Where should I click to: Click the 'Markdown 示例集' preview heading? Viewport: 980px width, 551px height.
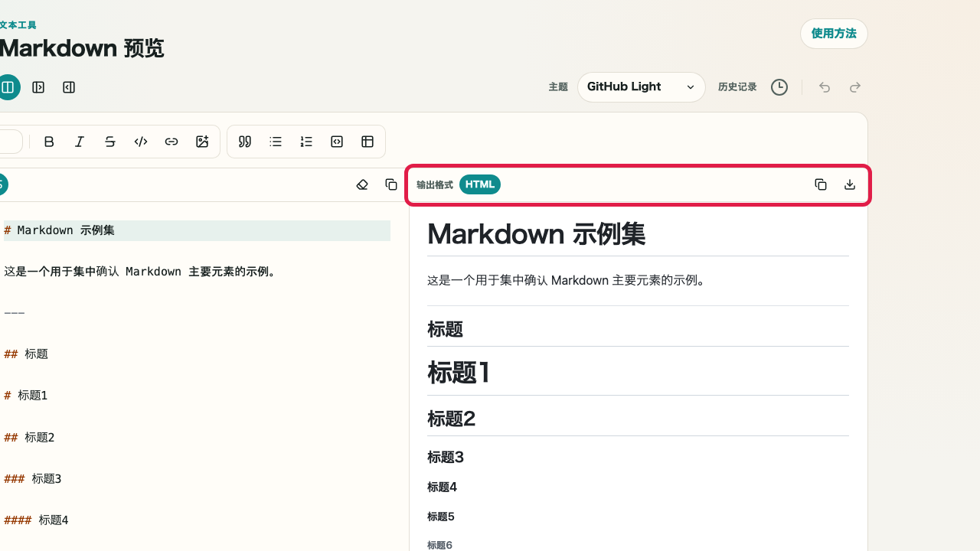(x=536, y=234)
